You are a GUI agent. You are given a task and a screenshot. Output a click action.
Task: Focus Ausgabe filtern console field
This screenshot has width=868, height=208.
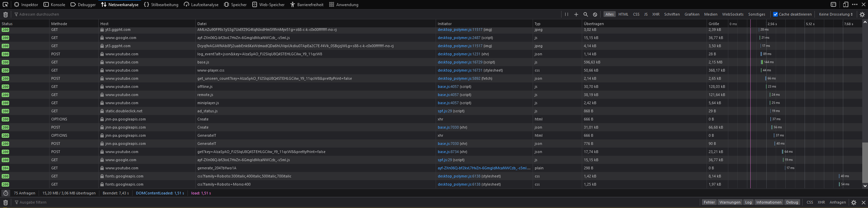pos(356,202)
